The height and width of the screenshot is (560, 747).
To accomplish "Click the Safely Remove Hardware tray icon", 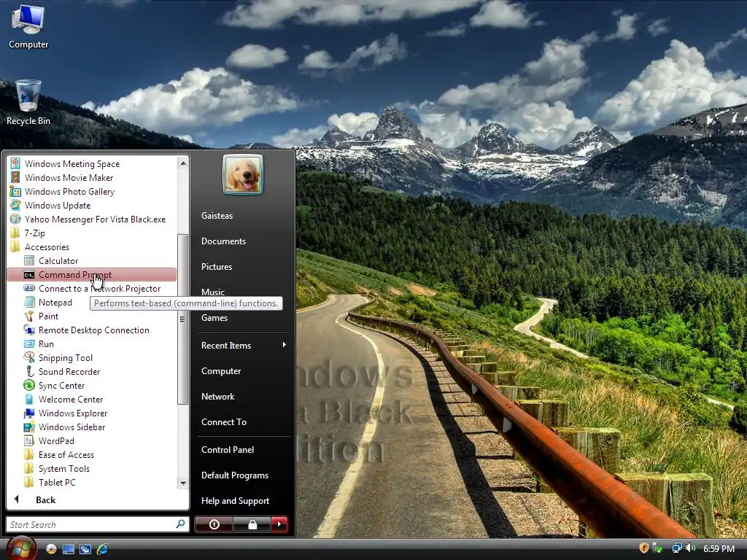I will tap(657, 548).
